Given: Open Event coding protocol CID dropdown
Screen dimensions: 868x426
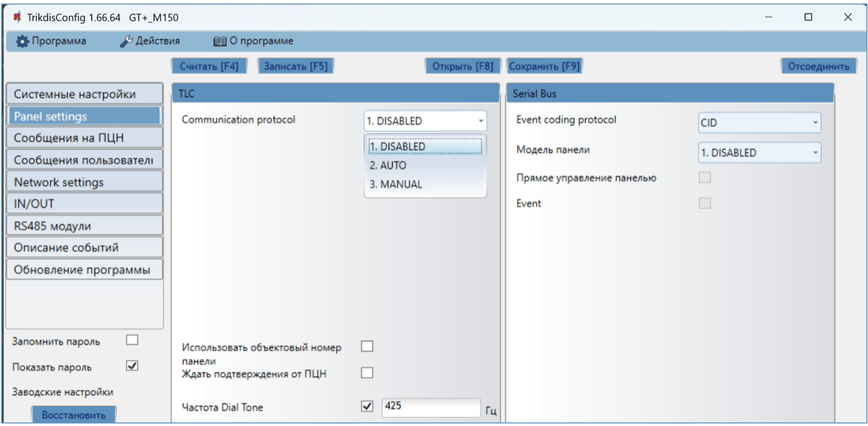Looking at the screenshot, I should tap(759, 123).
